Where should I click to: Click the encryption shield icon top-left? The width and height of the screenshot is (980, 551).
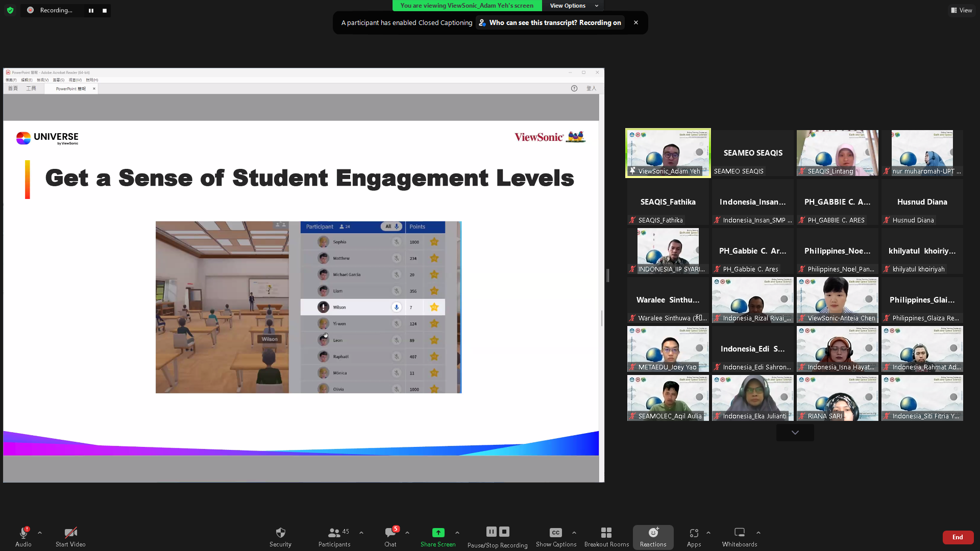[x=10, y=10]
